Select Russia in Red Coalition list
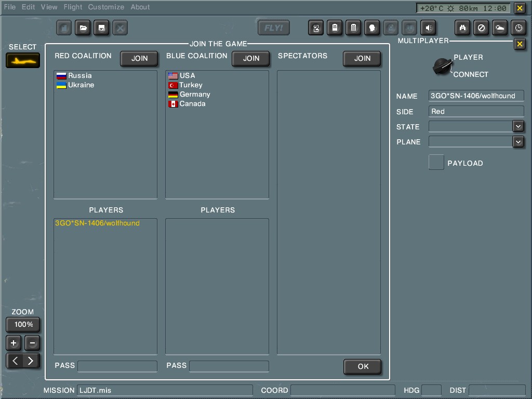 pos(74,75)
